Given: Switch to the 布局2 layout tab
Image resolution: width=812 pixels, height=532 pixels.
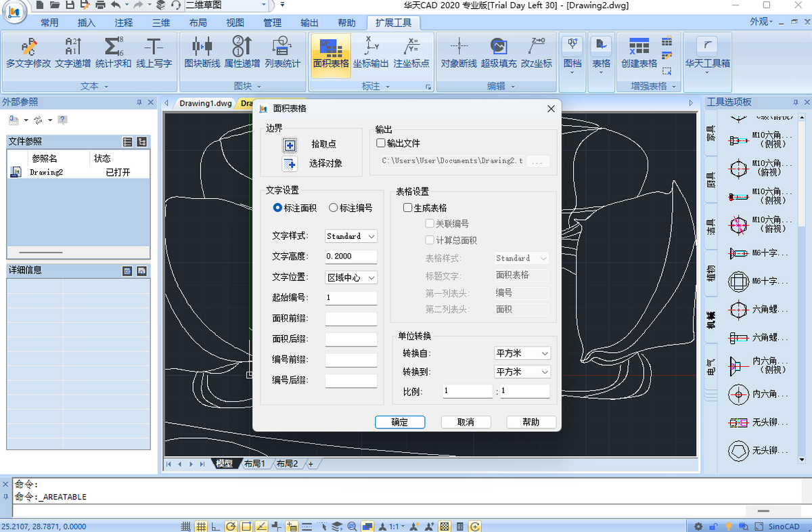Looking at the screenshot, I should (287, 464).
